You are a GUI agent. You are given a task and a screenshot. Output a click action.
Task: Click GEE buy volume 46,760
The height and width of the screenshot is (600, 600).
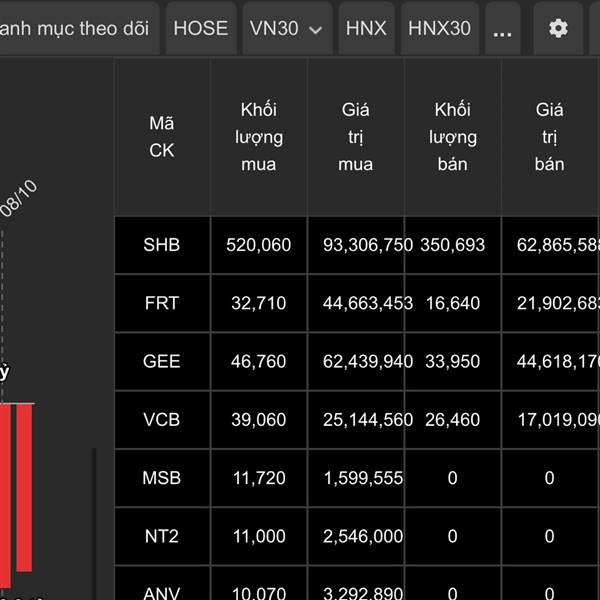[259, 362]
